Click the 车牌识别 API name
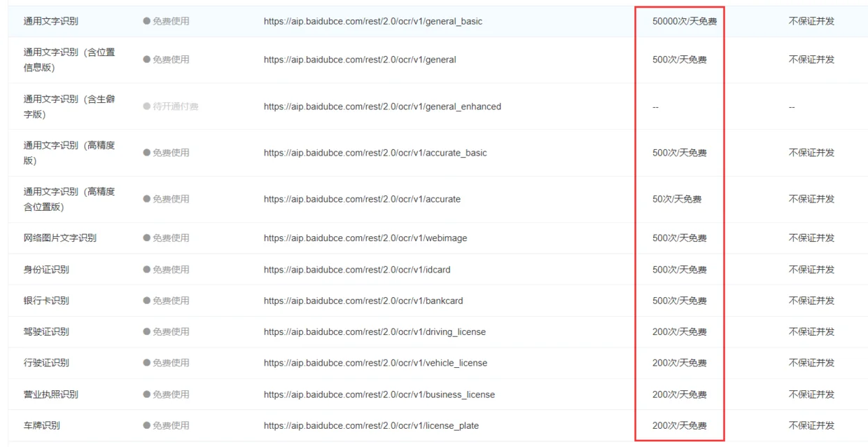The image size is (868, 447). point(42,425)
